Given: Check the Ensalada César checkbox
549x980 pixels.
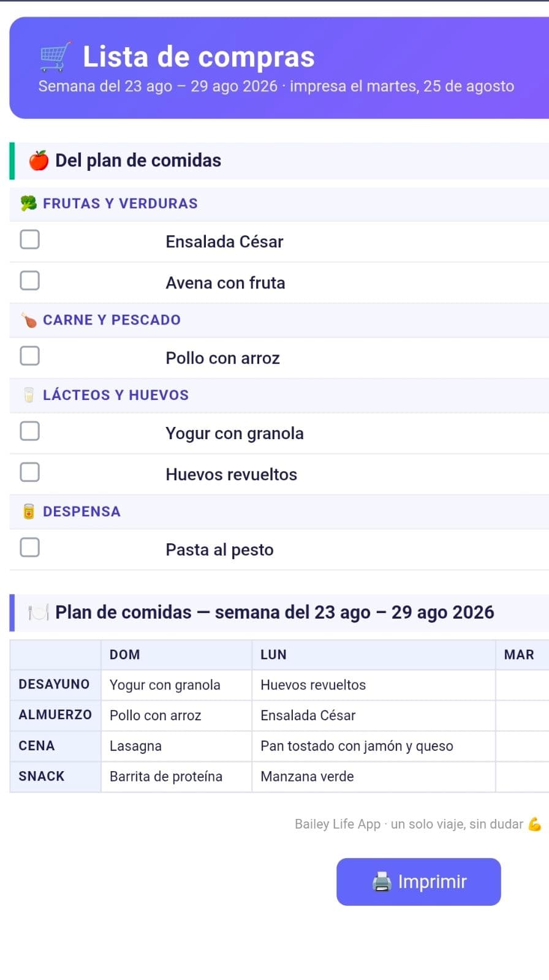Looking at the screenshot, I should pyautogui.click(x=30, y=239).
